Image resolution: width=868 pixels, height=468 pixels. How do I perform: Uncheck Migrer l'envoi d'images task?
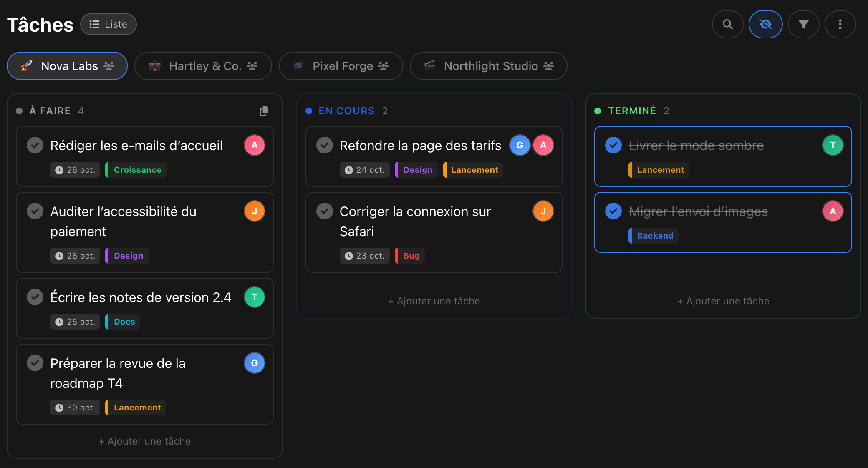click(x=613, y=211)
